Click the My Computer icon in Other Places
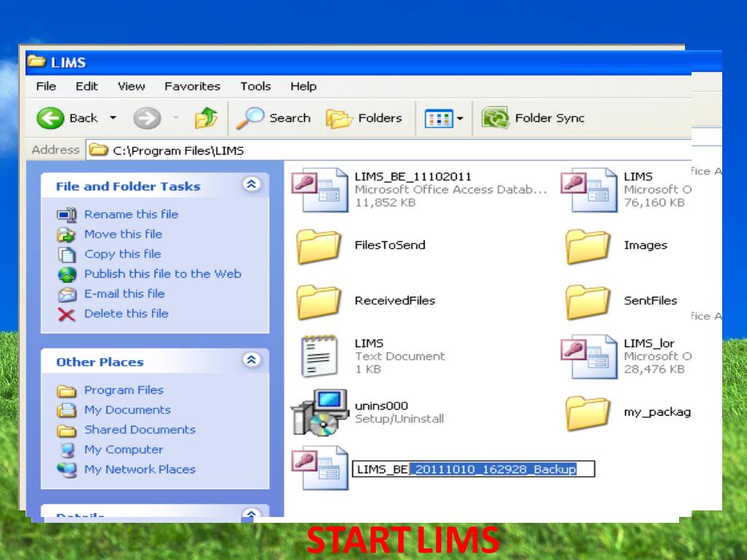This screenshot has width=747, height=560. pyautogui.click(x=68, y=450)
